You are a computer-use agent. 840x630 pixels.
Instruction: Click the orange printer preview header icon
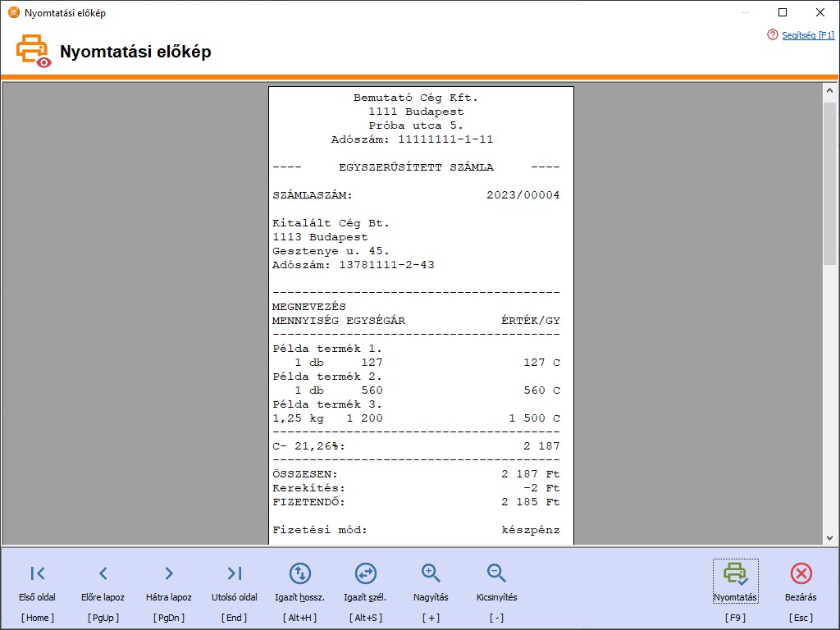(34, 51)
